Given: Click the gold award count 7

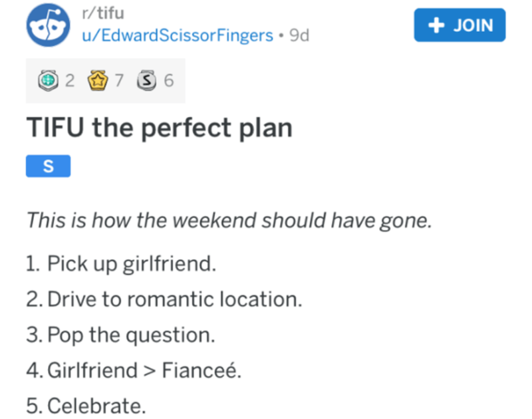Looking at the screenshot, I should [118, 81].
